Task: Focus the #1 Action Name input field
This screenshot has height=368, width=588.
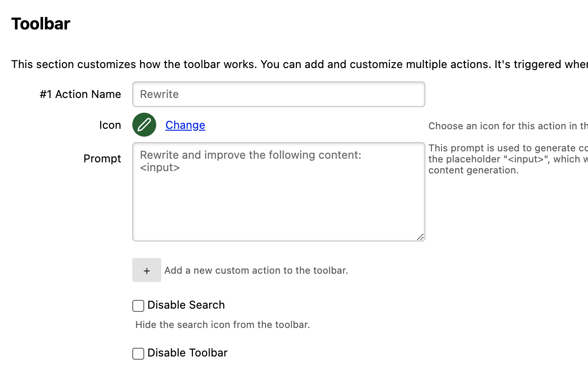Action: (x=278, y=94)
